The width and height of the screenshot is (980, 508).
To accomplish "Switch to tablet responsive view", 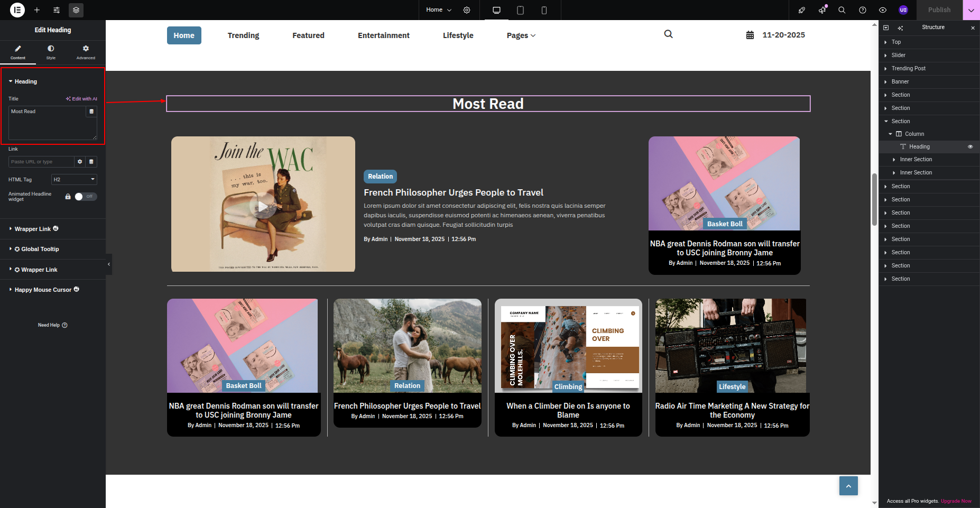I will [520, 10].
